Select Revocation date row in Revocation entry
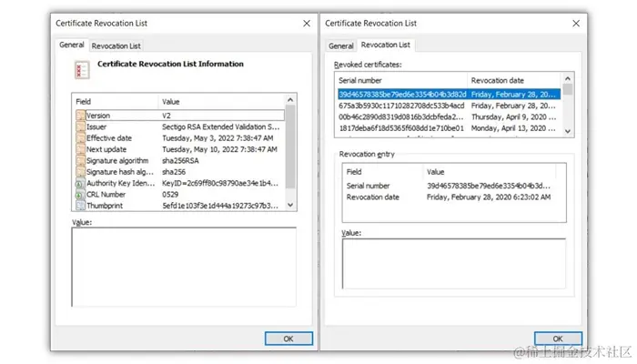 point(449,197)
